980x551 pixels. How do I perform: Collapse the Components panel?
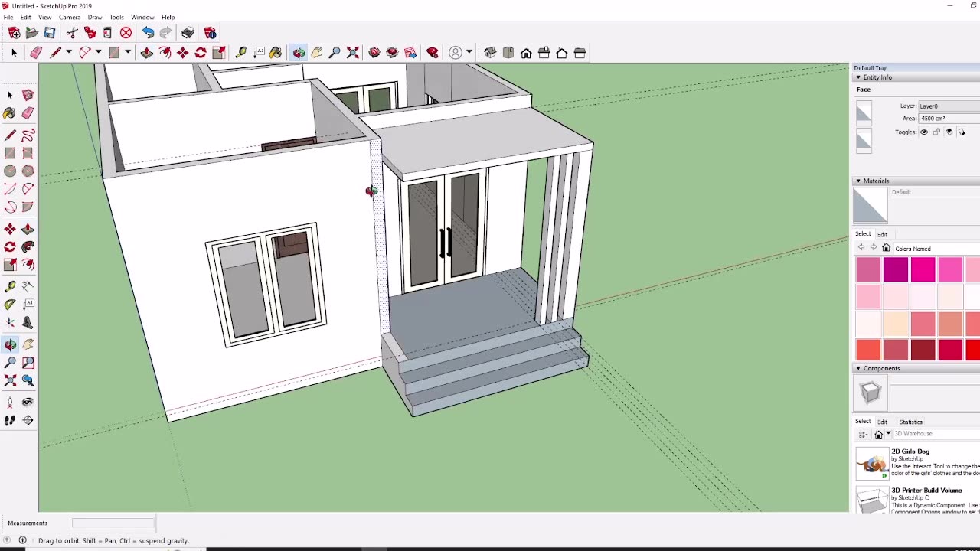[x=858, y=369]
